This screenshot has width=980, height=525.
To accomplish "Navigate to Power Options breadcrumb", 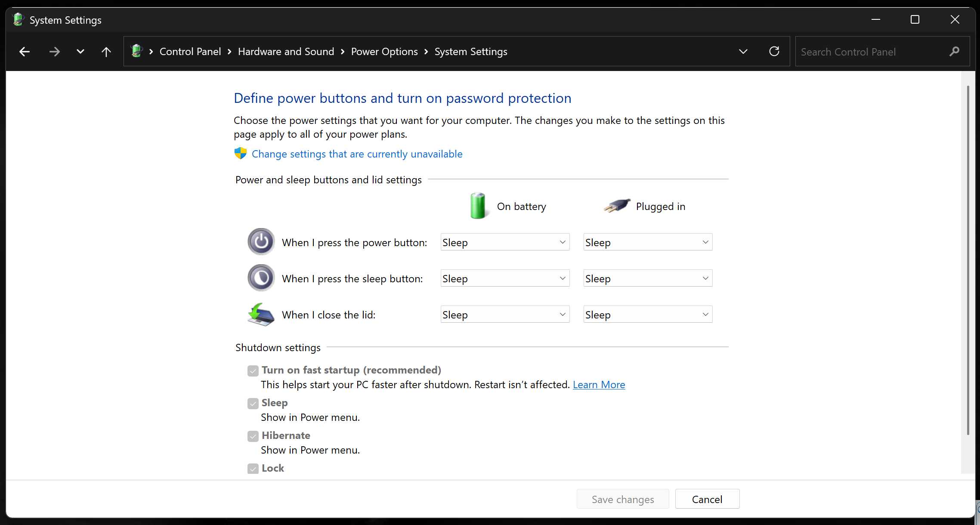I will (384, 52).
